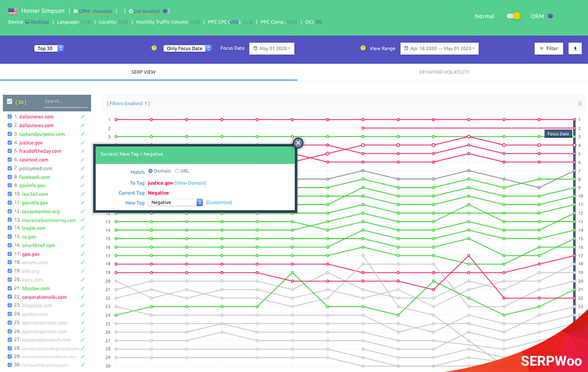Viewport: 588px width, 372px height.
Task: Select the URL match radio button
Action: [x=177, y=171]
